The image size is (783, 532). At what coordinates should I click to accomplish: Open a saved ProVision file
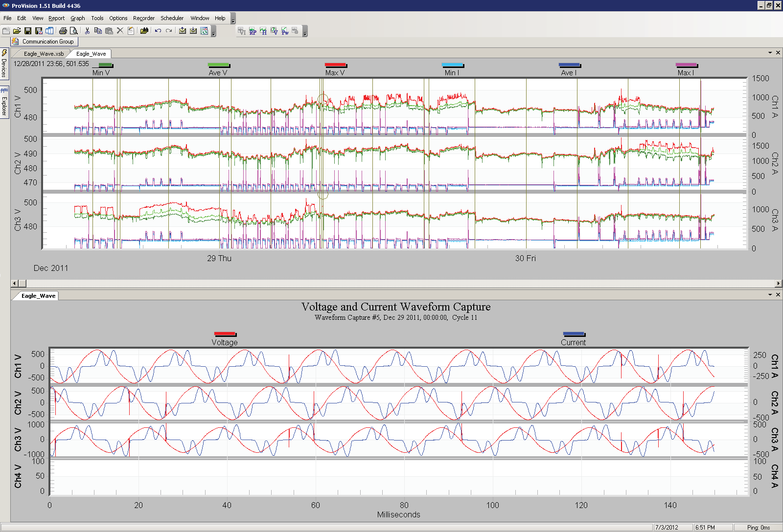pyautogui.click(x=17, y=30)
